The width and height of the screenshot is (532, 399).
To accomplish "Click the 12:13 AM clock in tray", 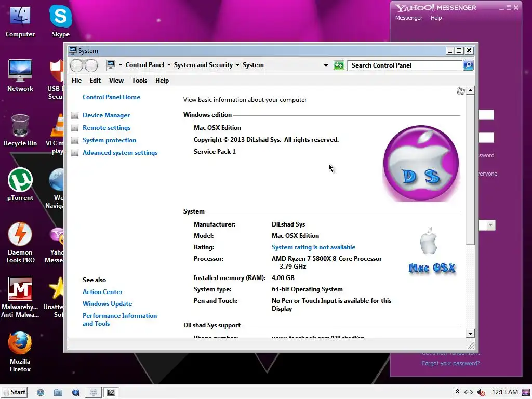I will tap(505, 392).
